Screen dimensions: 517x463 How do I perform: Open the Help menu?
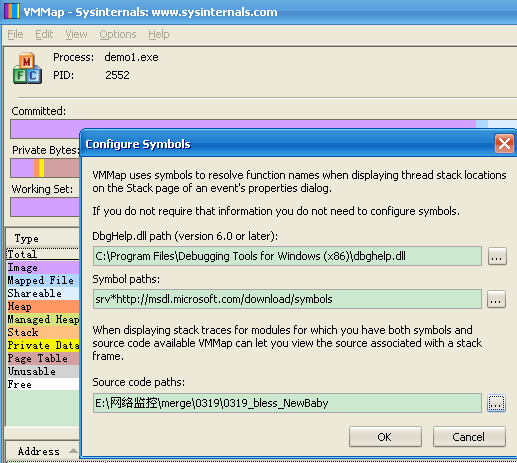[x=159, y=34]
